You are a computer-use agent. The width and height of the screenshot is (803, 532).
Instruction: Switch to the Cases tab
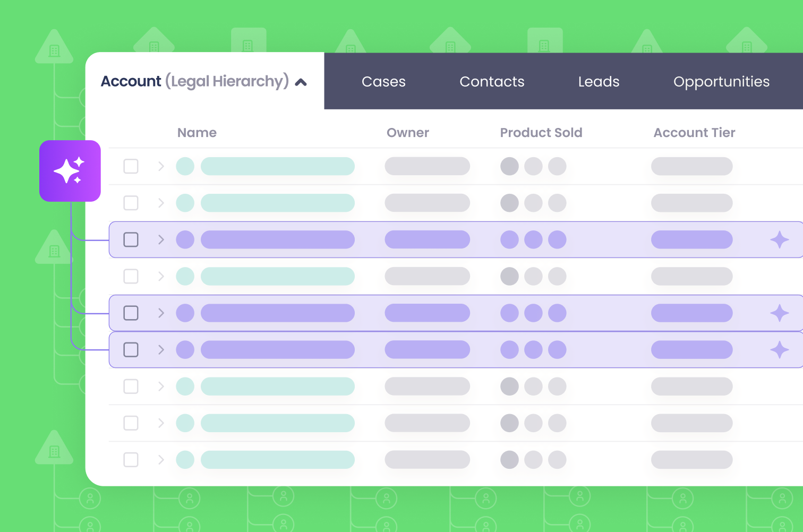pyautogui.click(x=383, y=82)
